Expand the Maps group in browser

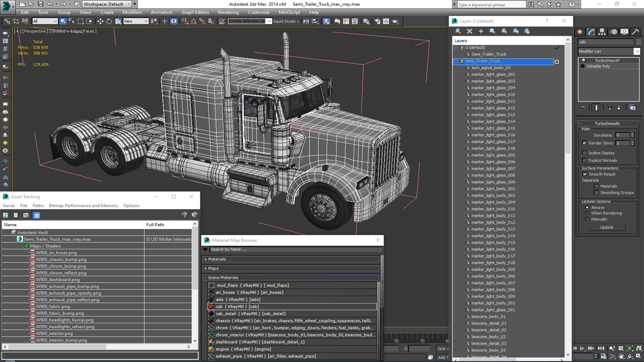pos(205,268)
